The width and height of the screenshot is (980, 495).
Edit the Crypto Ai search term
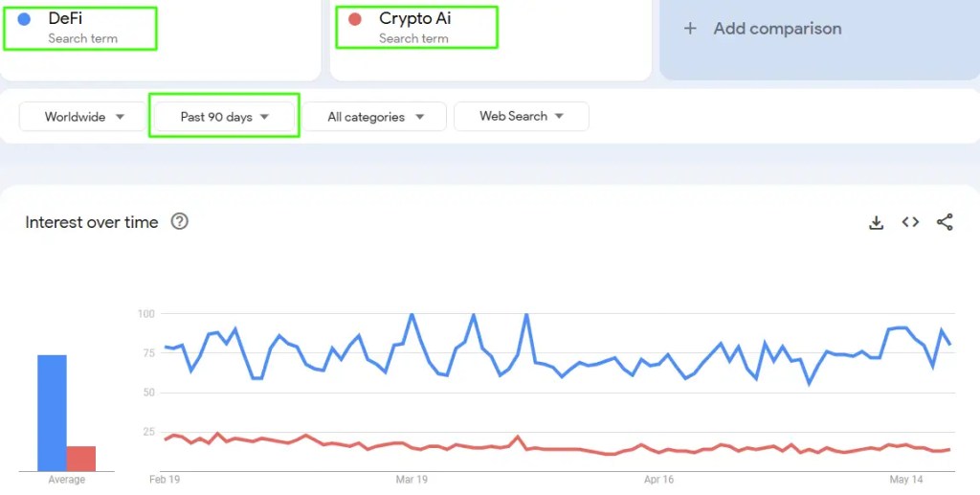(x=414, y=18)
